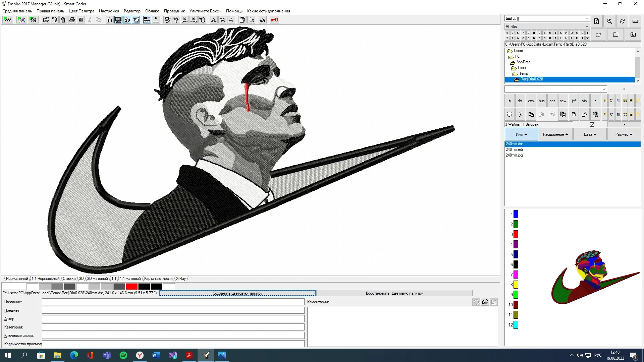The image size is (644, 362).
Task: Click the calendar date page icon
Action: [x=596, y=21]
